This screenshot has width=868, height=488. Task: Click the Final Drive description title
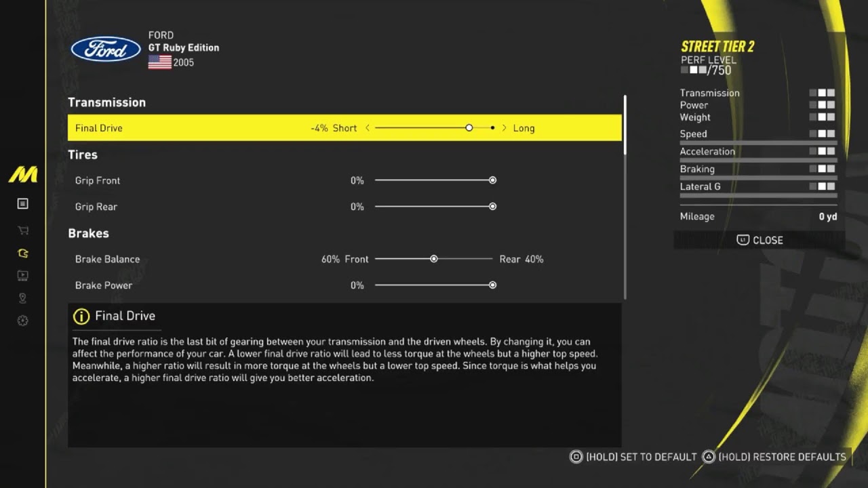click(125, 316)
